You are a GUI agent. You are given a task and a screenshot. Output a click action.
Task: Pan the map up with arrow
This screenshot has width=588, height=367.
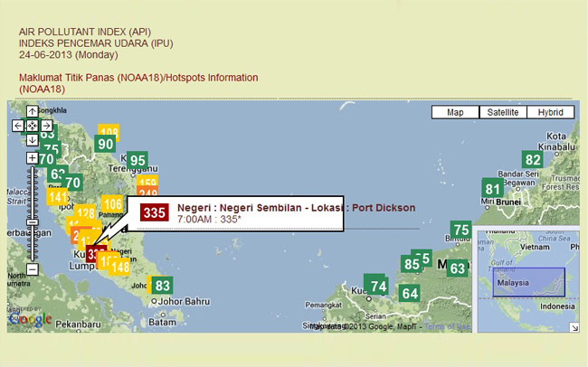(32, 111)
